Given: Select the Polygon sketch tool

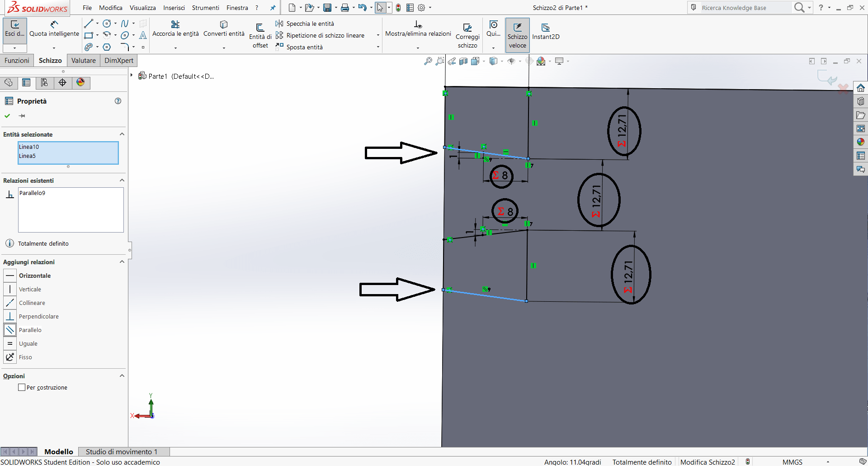Looking at the screenshot, I should tap(107, 47).
